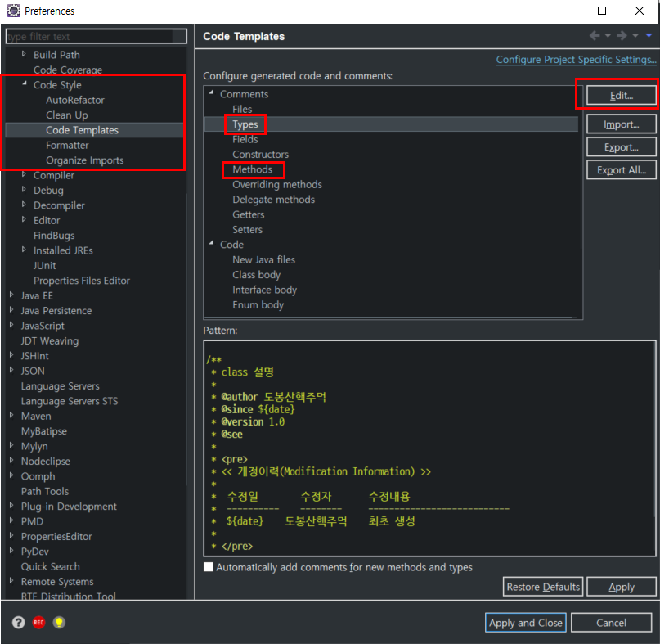The width and height of the screenshot is (660, 644).
Task: Open the back history dropdown arrow
Action: pyautogui.click(x=608, y=36)
